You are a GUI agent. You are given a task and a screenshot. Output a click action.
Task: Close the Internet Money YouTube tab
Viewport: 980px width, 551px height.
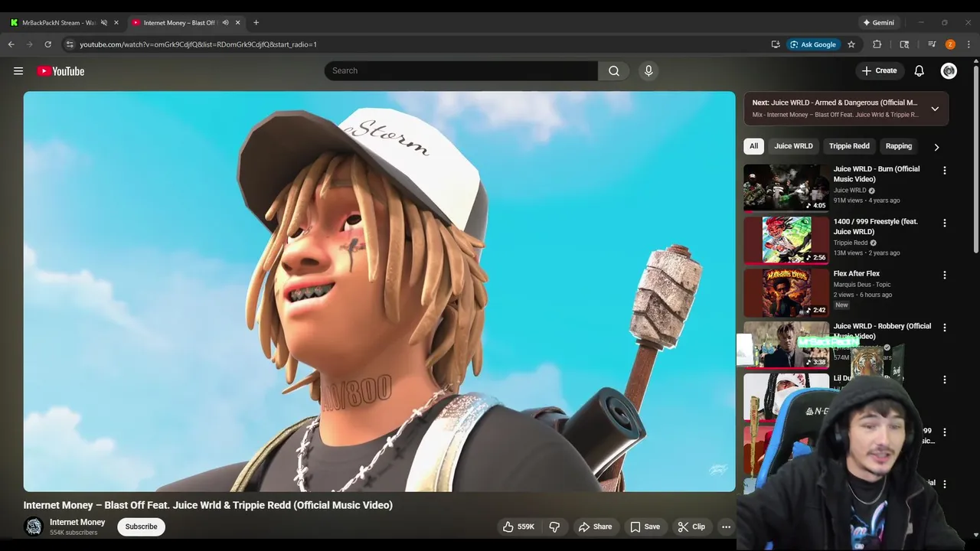coord(237,23)
